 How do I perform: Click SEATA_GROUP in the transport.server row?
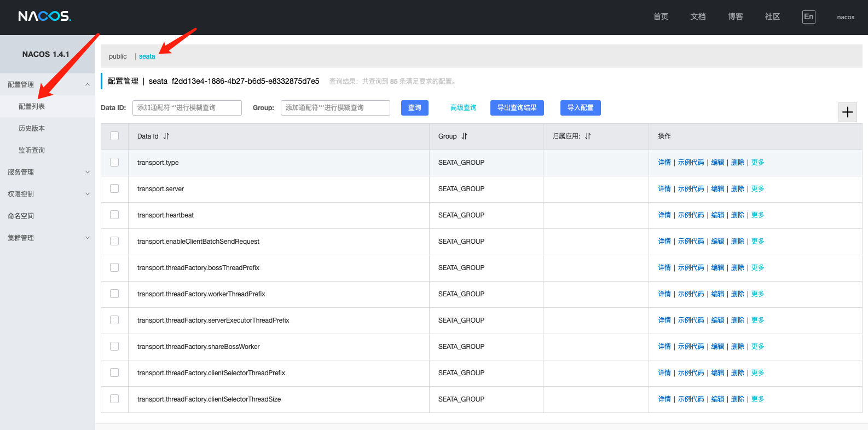461,189
